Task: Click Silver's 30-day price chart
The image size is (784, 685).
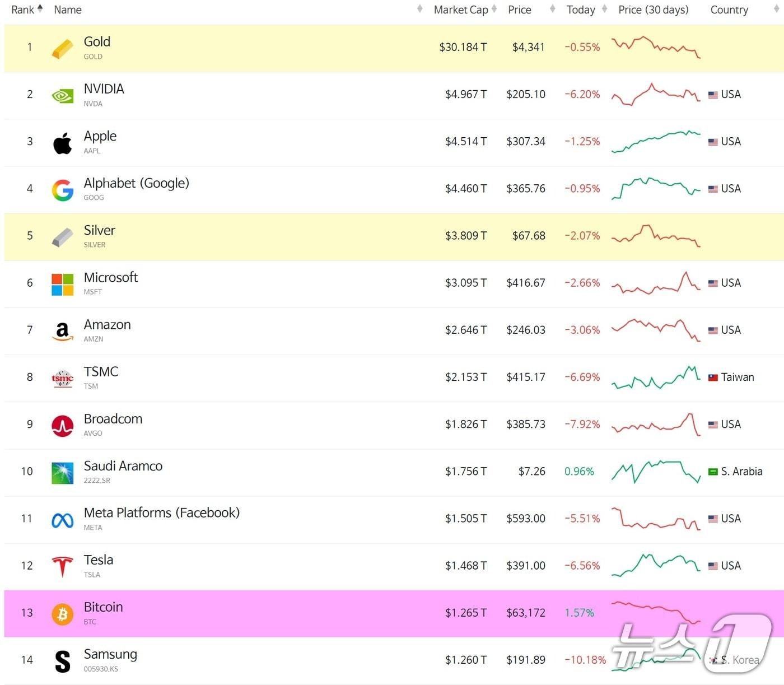Action: coord(656,236)
